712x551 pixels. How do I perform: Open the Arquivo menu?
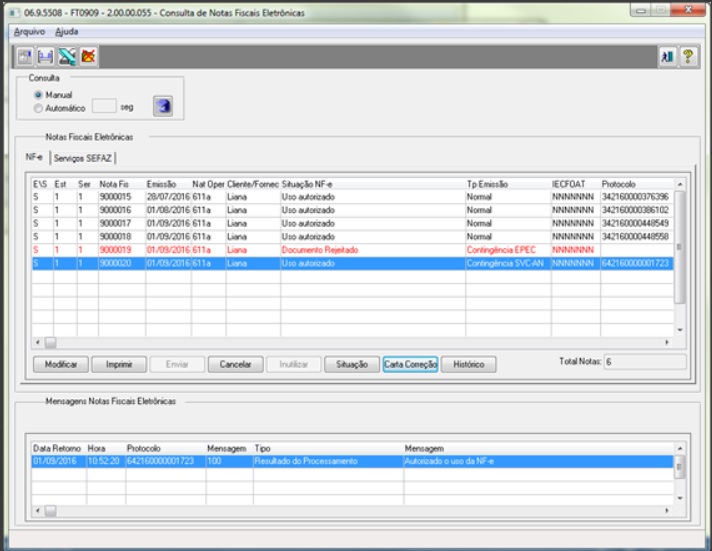[x=30, y=32]
